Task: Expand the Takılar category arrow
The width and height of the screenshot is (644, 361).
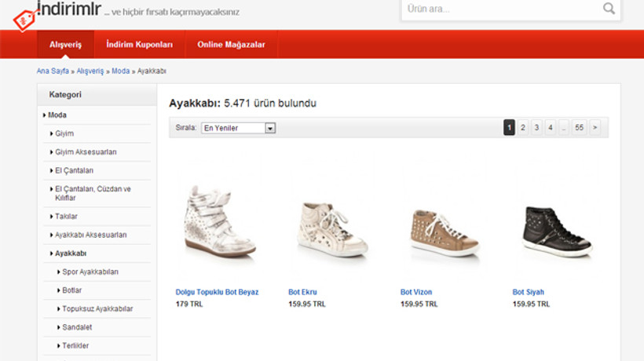Action: pos(52,217)
